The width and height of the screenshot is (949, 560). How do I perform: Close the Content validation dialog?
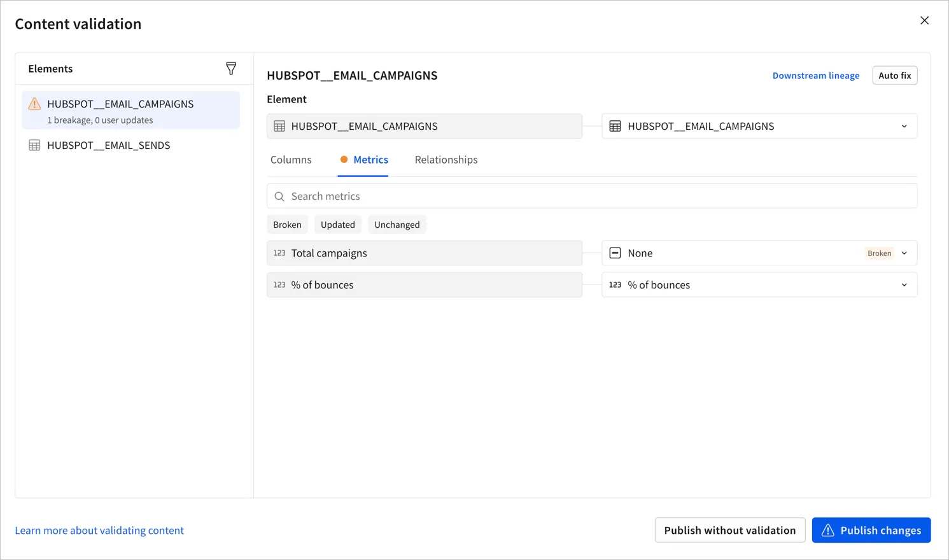tap(925, 20)
